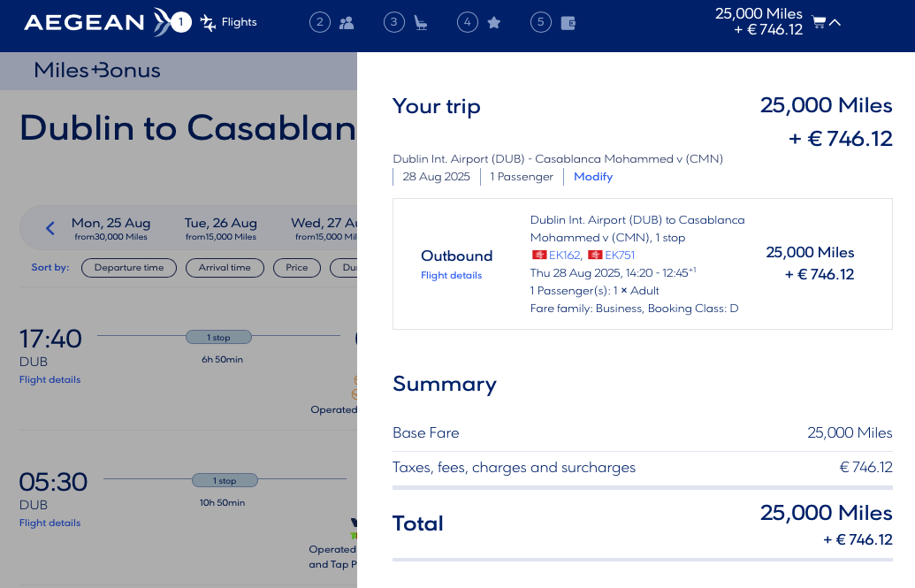Click the shopping cart icon
This screenshot has width=915, height=588.
click(x=819, y=22)
